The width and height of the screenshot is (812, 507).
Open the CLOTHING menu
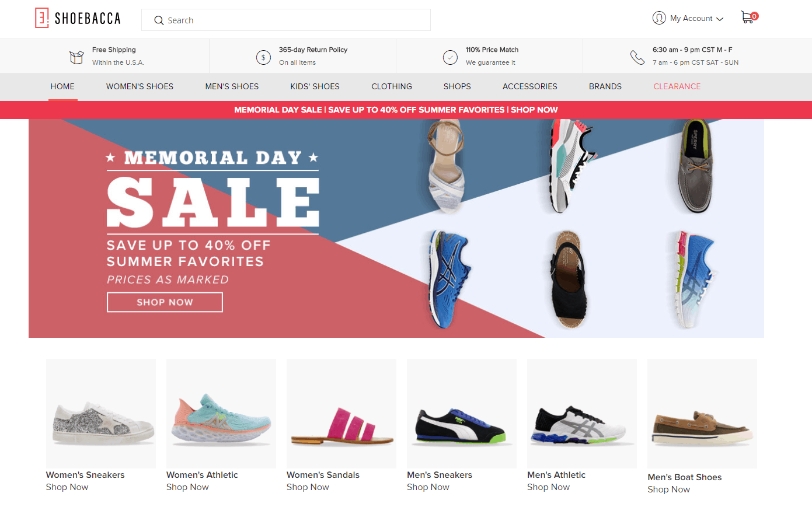392,86
